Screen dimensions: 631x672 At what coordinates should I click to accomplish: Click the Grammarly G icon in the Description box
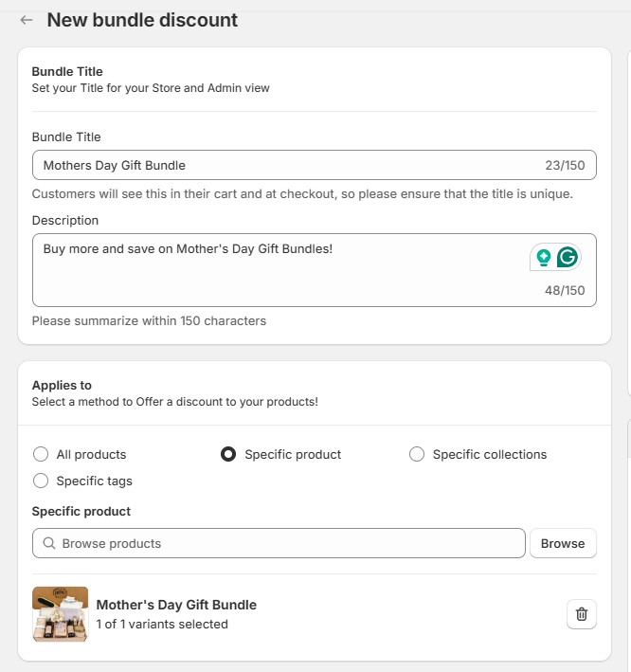point(568,257)
